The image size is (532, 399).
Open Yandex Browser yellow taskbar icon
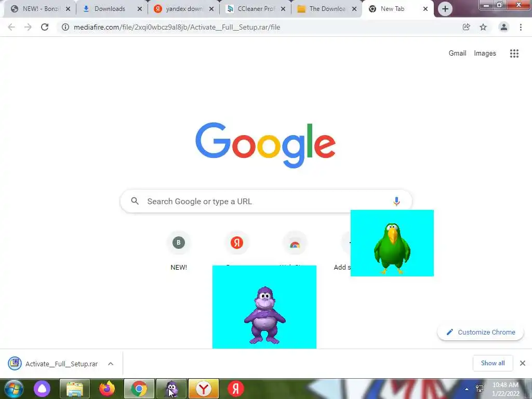point(204,389)
